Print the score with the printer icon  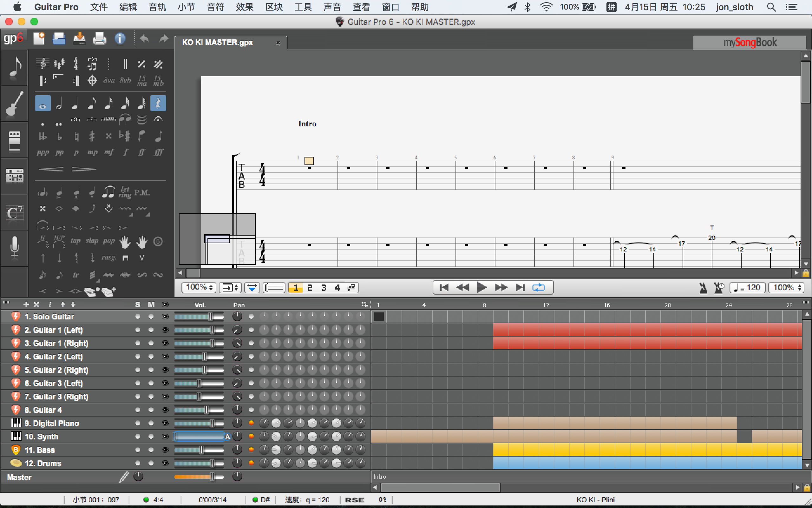pyautogui.click(x=99, y=39)
